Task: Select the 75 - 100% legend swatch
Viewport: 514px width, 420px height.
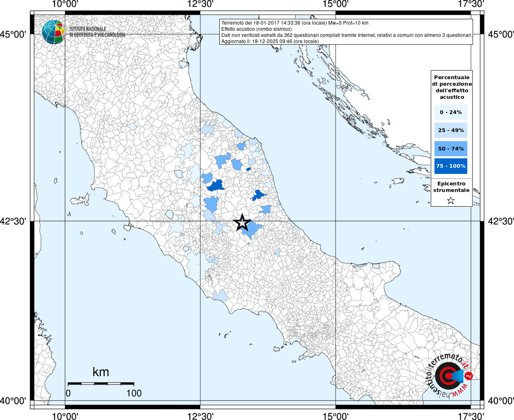Action: click(x=451, y=166)
